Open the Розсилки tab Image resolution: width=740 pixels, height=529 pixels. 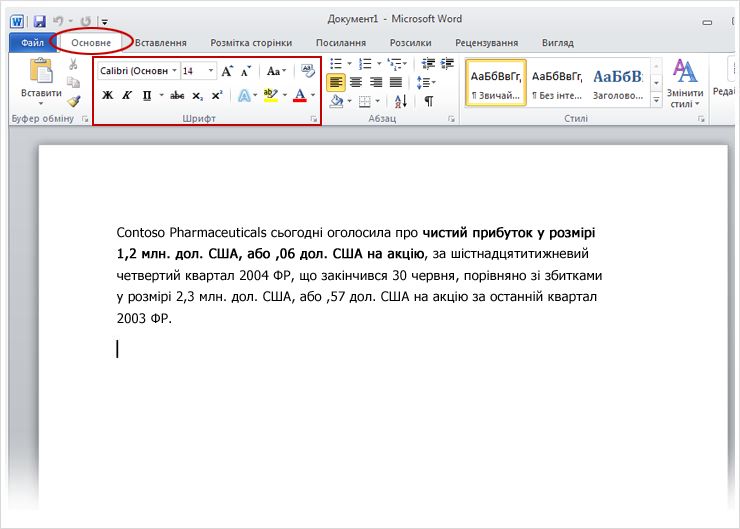[x=411, y=43]
